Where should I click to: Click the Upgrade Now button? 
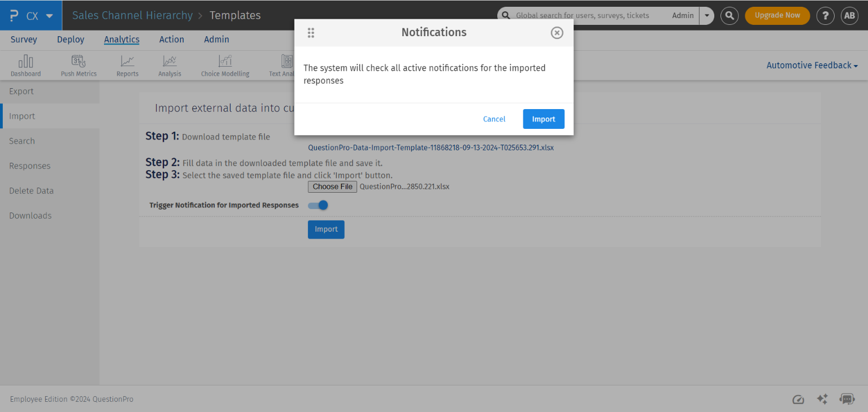778,15
